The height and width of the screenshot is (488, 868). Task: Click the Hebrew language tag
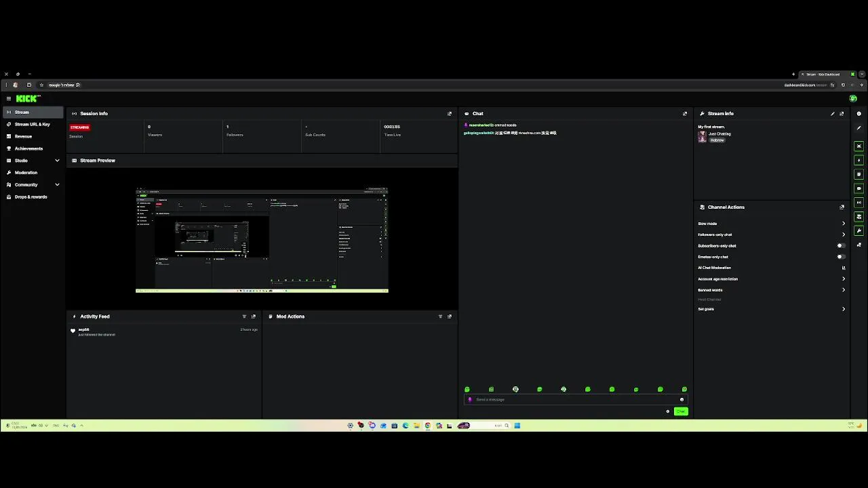coord(717,140)
